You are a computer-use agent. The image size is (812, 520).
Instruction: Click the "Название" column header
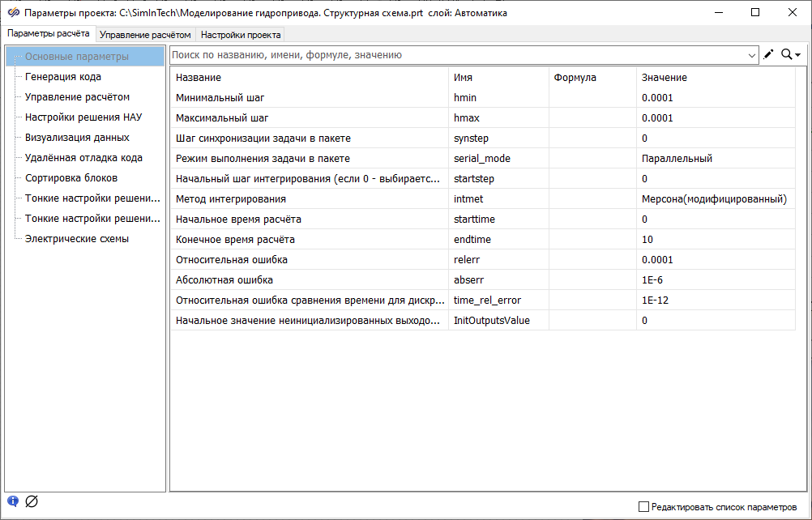199,78
